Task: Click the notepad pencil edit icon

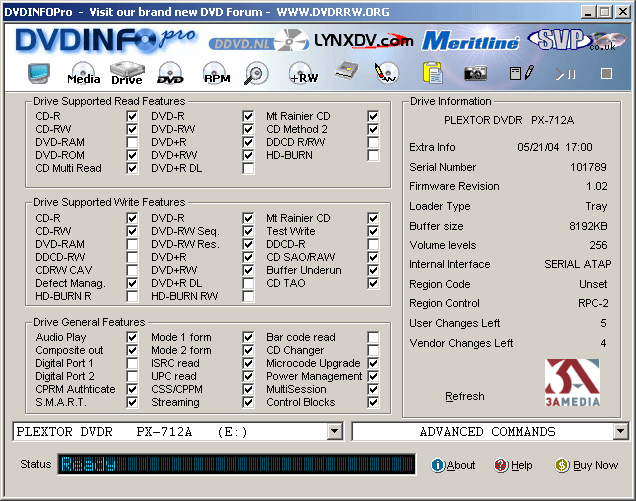Action: (x=522, y=73)
